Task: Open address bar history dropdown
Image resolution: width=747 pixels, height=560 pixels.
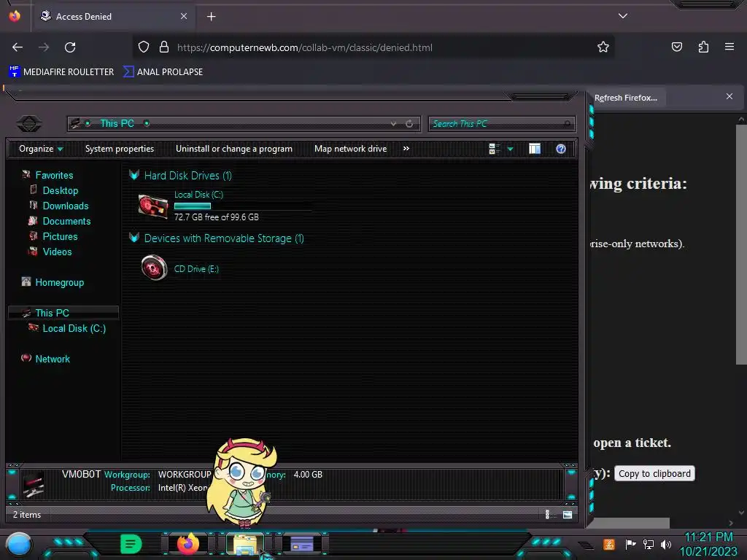Action: pos(393,124)
